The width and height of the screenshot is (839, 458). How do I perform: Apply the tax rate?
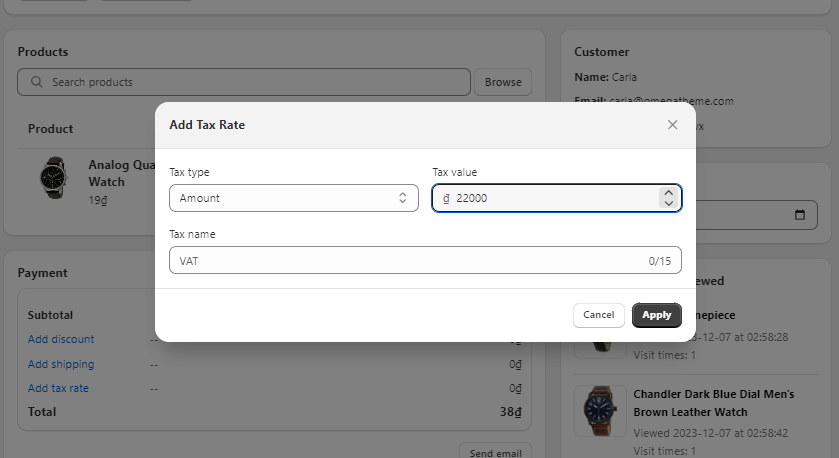pyautogui.click(x=656, y=315)
